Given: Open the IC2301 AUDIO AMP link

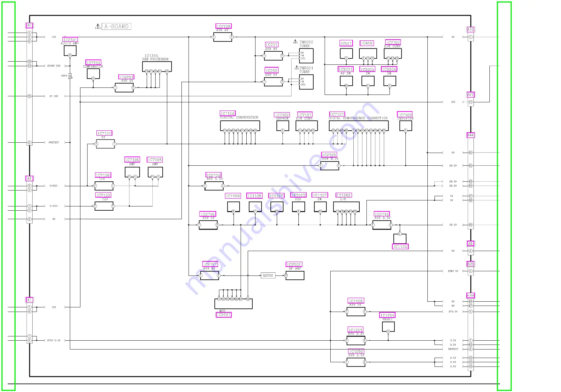Looking at the screenshot, I should [x=70, y=40].
